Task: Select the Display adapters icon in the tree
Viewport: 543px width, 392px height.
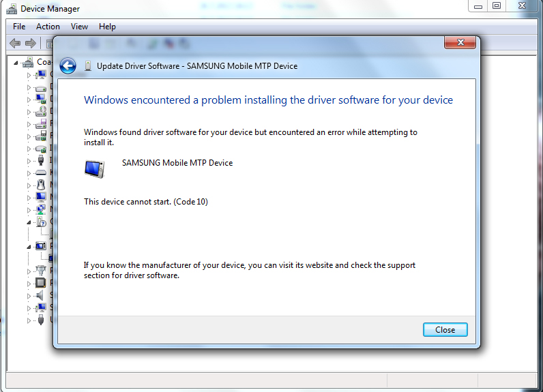Action: 41,100
